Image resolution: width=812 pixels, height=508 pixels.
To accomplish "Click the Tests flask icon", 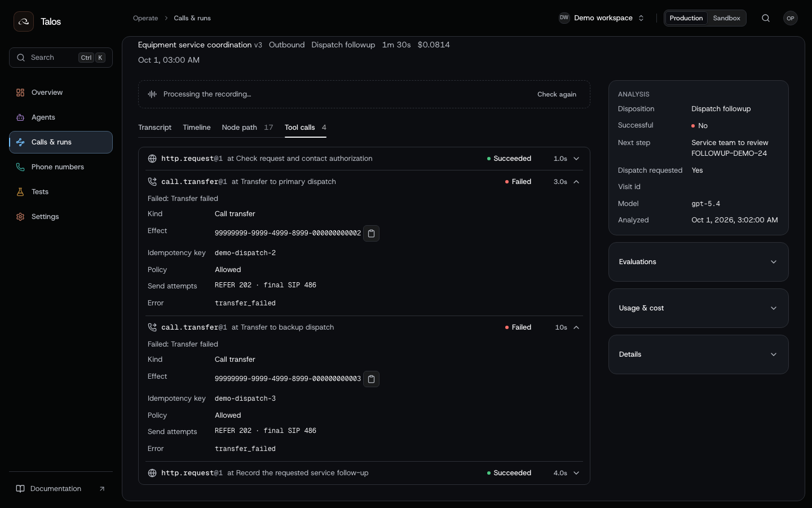I will coord(20,192).
